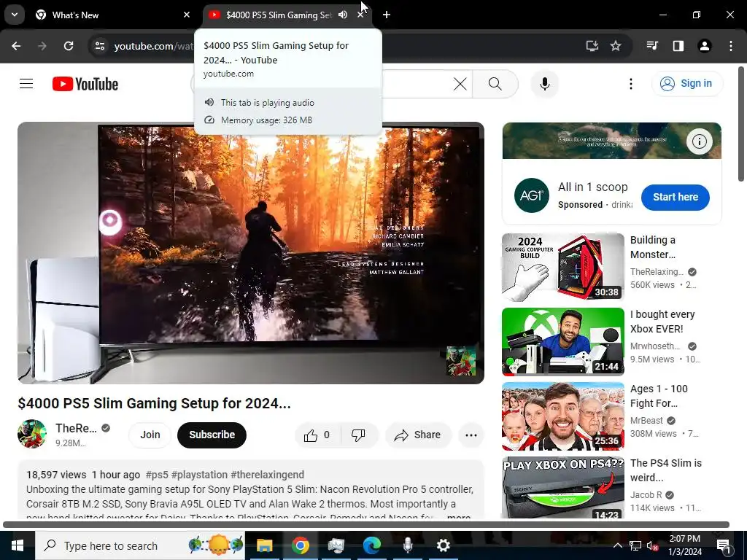The image size is (747, 560).
Task: Open the MrBeast Ages 1 - 100 thumbnail
Action: pyautogui.click(x=562, y=416)
